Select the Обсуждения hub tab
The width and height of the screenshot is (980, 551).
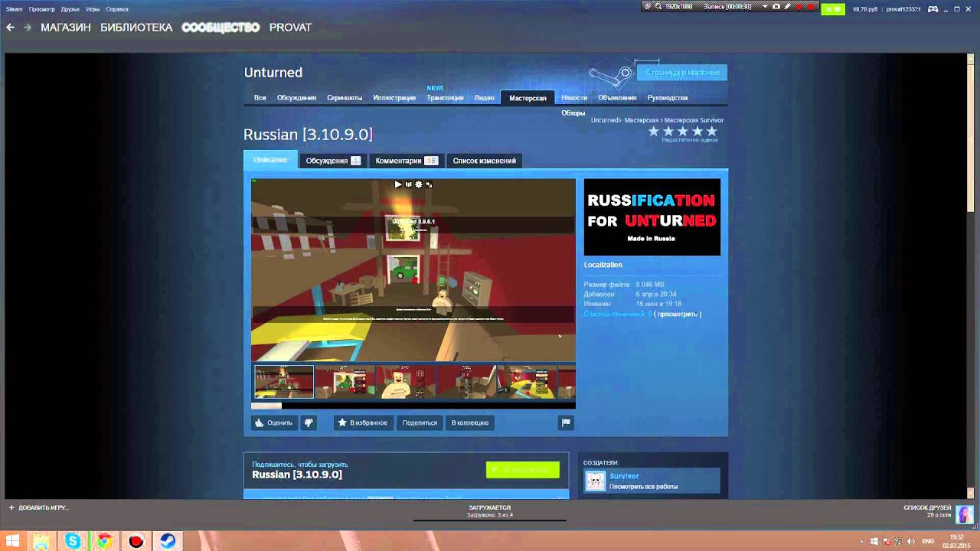[296, 98]
